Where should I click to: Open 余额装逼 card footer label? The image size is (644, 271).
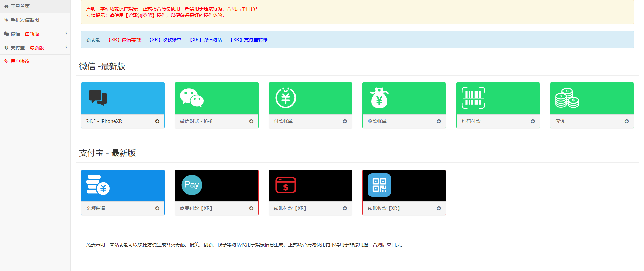[x=96, y=208]
